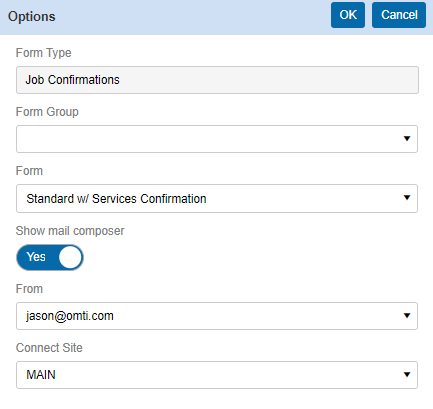Viewport: 433px width, 409px height.
Task: Expand the Form Group dropdown arrow
Action: click(407, 139)
